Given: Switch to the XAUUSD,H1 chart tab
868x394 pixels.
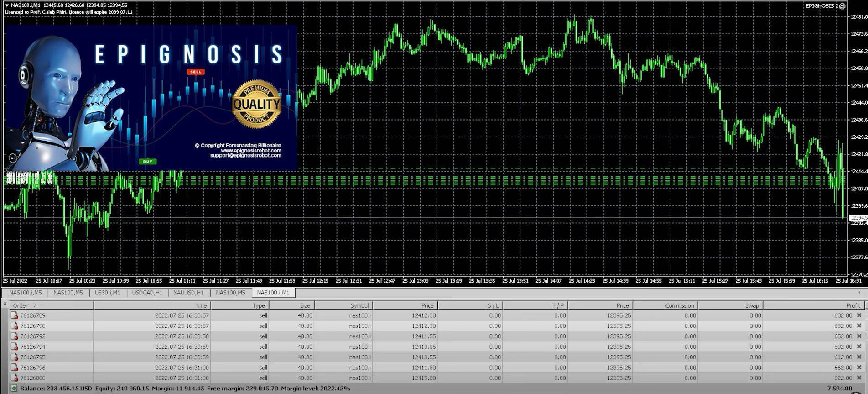Looking at the screenshot, I should [x=188, y=293].
